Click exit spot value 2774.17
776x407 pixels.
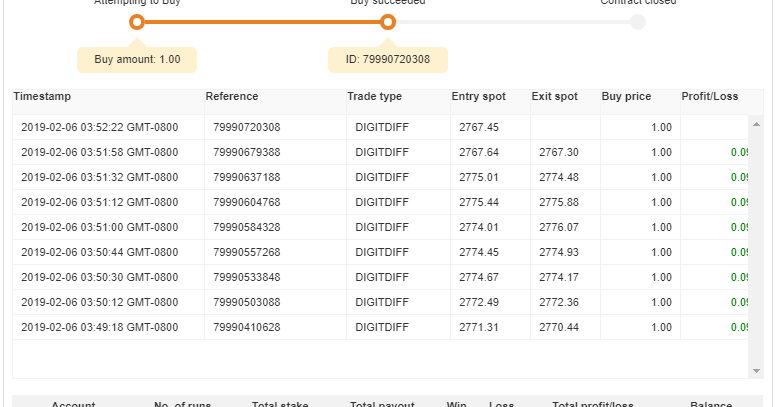point(559,277)
